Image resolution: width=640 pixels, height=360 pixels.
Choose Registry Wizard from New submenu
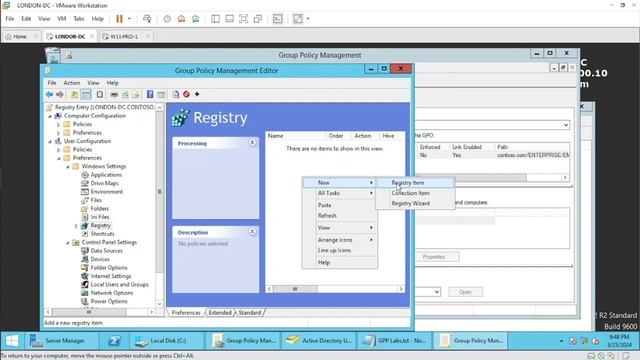(x=415, y=203)
